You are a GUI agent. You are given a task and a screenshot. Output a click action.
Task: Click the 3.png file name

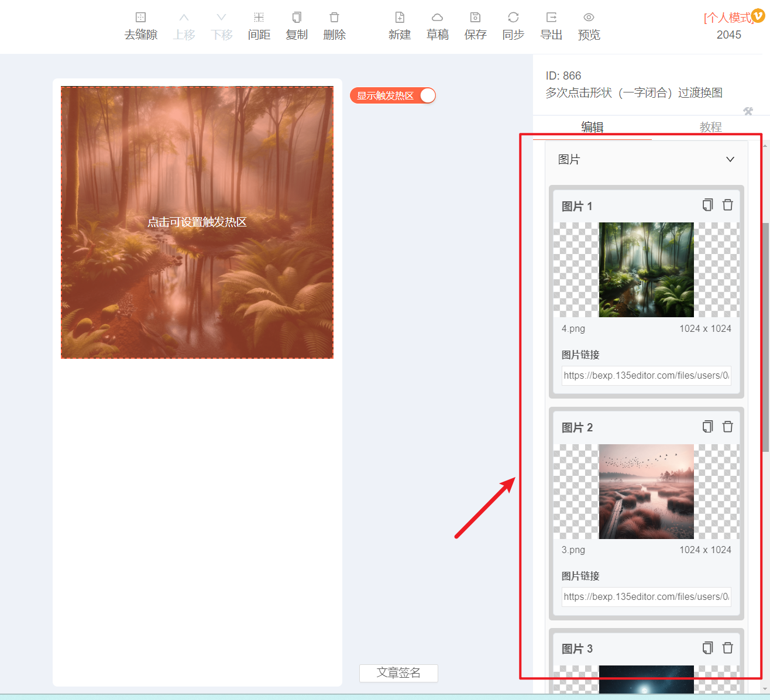pos(573,550)
